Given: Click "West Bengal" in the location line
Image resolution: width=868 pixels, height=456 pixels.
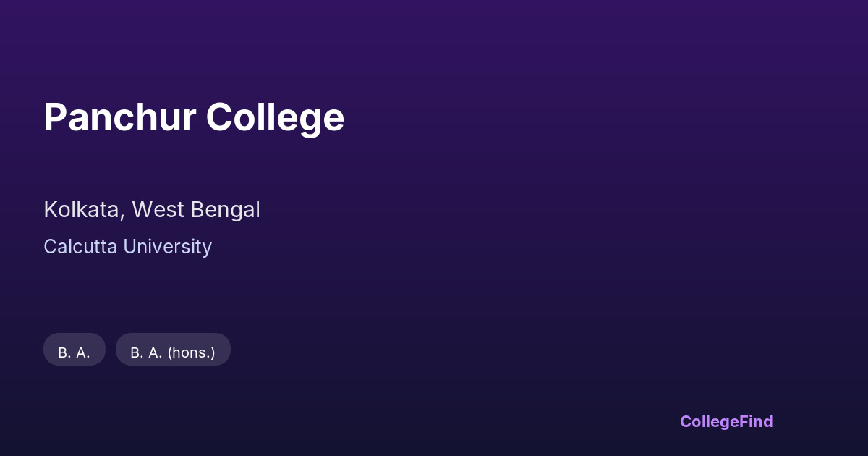Looking at the screenshot, I should [x=196, y=210].
